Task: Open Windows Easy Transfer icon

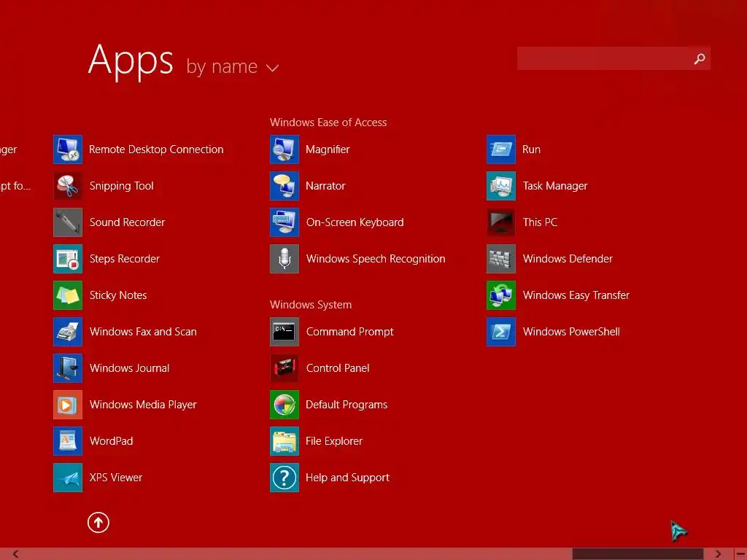Action: tap(501, 295)
